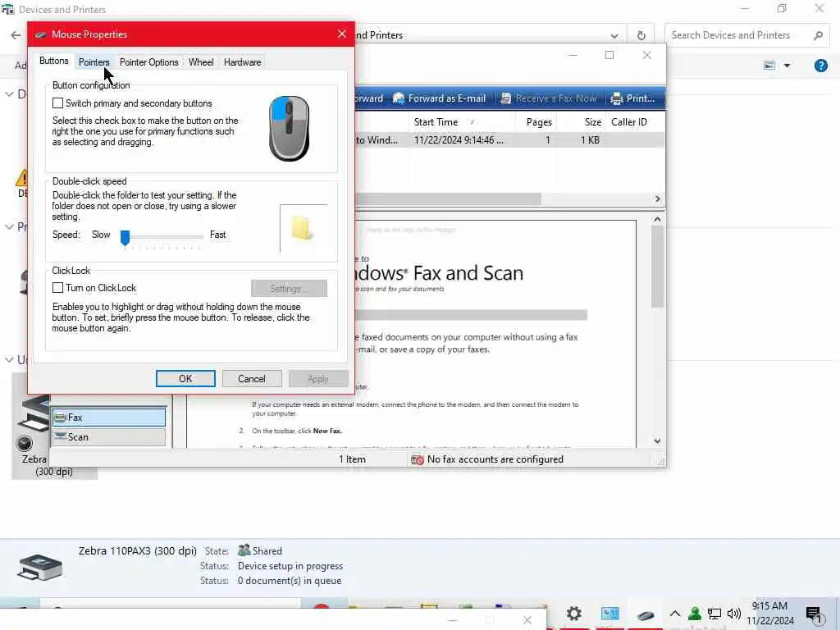Turn on ClickLock checkbox

click(58, 288)
